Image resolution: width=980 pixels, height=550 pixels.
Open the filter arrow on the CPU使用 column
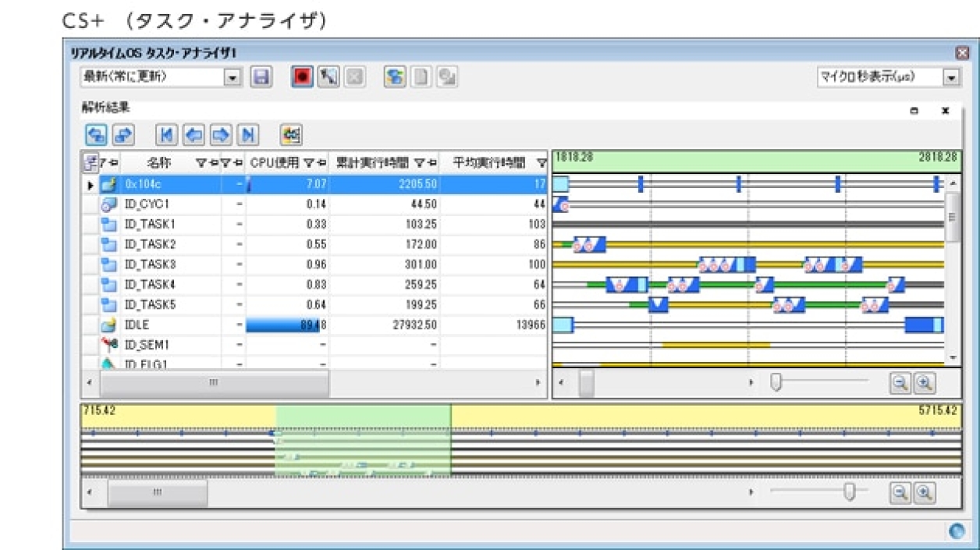coord(309,163)
